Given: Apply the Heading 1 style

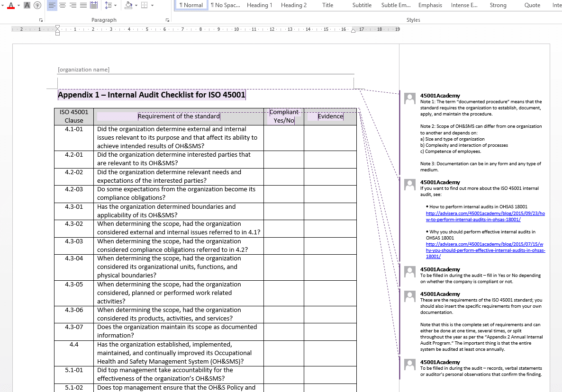Looking at the screenshot, I should coord(260,5).
